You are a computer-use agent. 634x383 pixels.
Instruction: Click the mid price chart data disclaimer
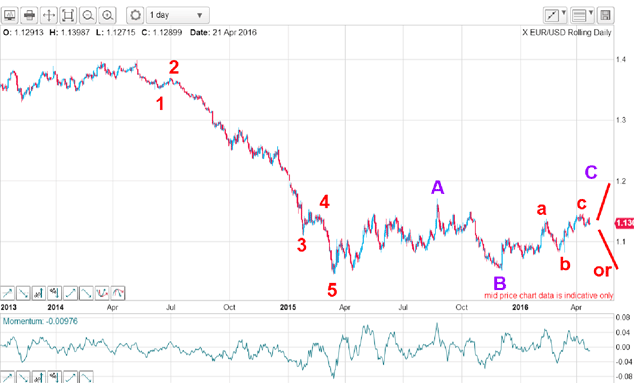pyautogui.click(x=549, y=296)
